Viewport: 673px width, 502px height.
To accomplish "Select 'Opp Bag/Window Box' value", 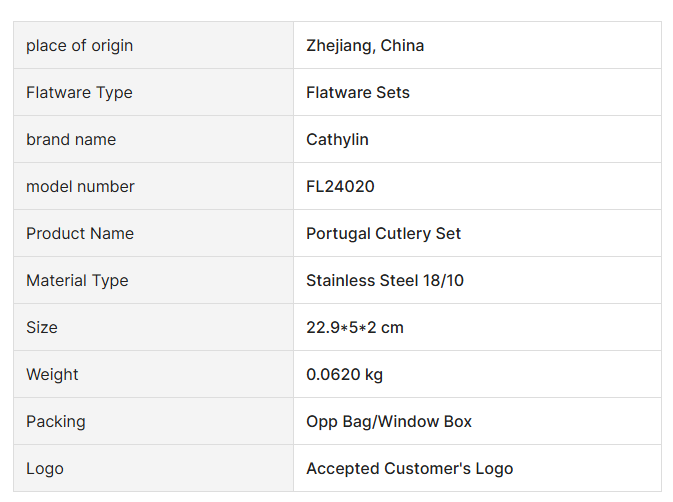I will point(389,422).
